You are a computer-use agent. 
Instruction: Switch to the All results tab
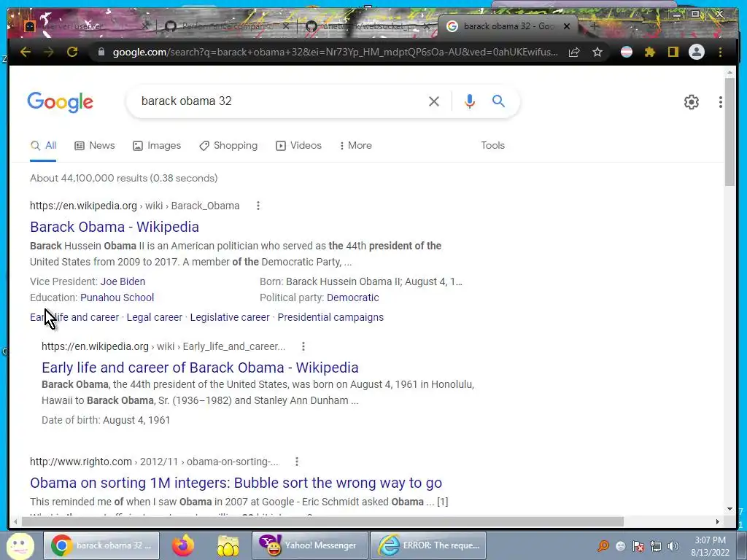43,146
